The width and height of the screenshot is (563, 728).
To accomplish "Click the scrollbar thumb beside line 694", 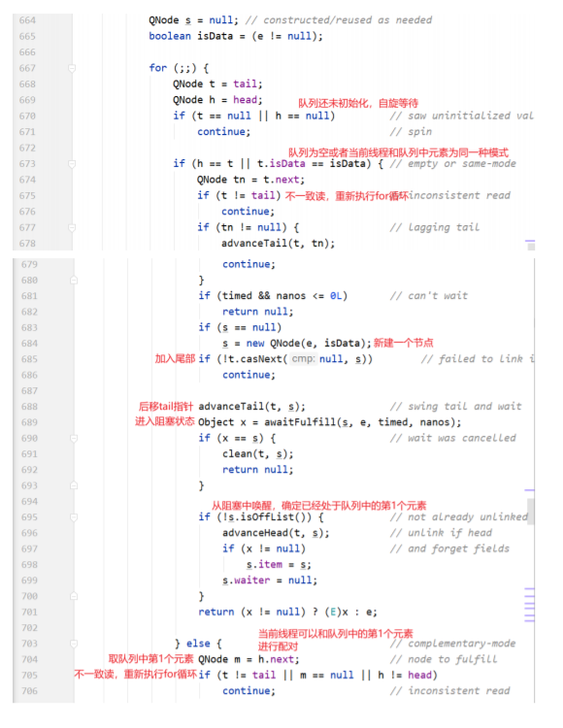I will click(530, 512).
